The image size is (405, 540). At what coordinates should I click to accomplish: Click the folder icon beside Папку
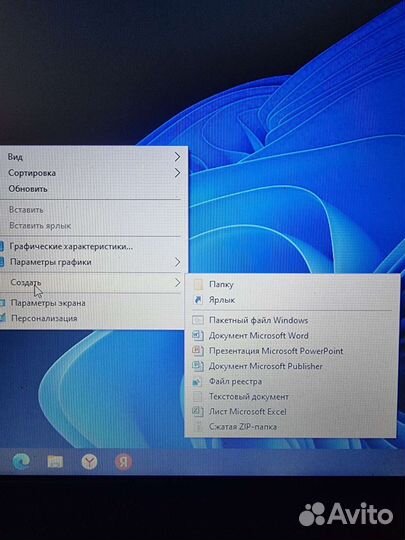[x=198, y=284]
